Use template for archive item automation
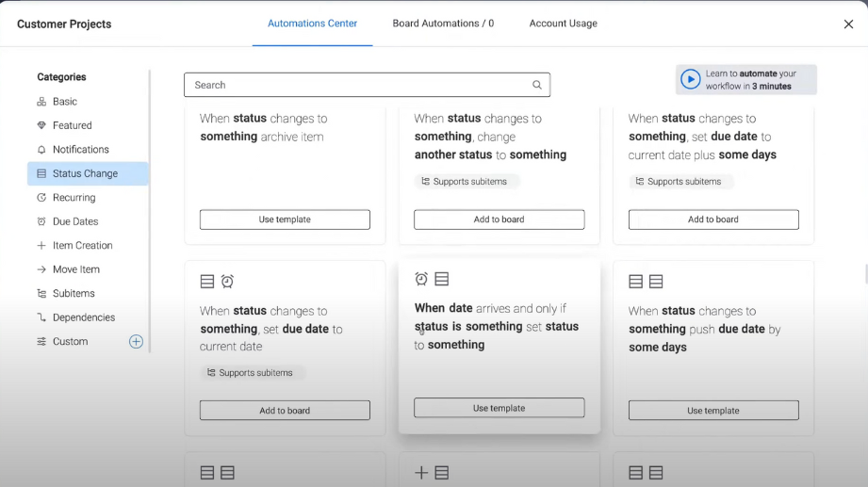 [x=285, y=219]
